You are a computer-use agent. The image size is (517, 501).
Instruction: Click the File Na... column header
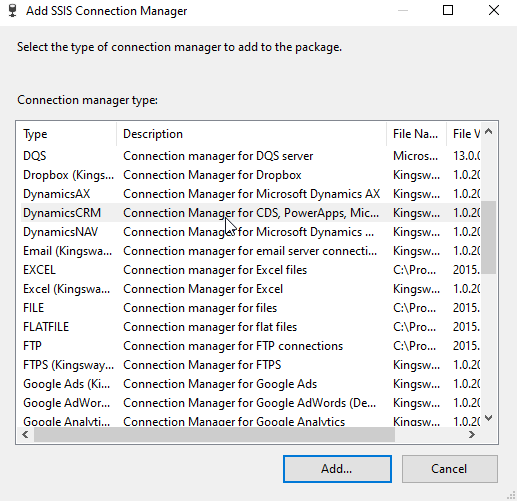click(x=417, y=134)
